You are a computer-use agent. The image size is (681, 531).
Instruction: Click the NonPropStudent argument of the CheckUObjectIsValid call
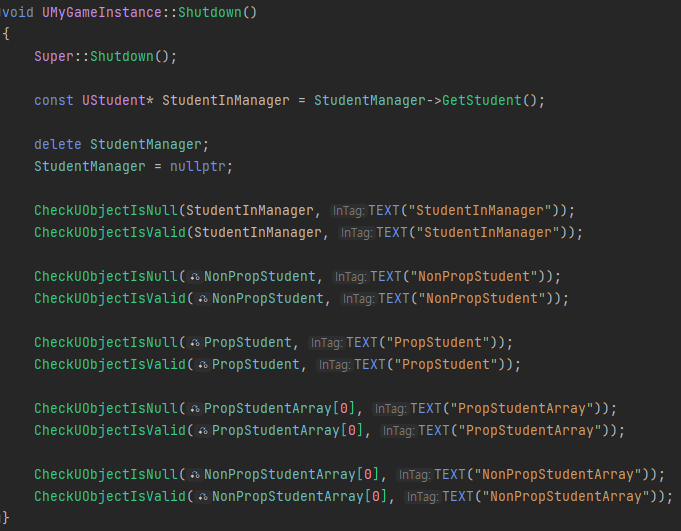pos(268,299)
